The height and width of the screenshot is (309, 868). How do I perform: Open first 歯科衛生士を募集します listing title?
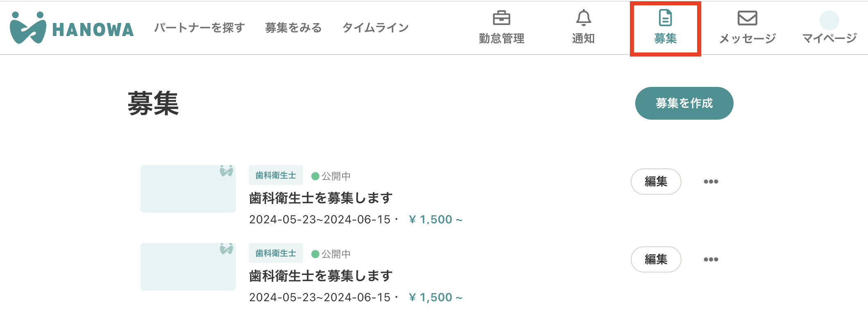(x=321, y=198)
